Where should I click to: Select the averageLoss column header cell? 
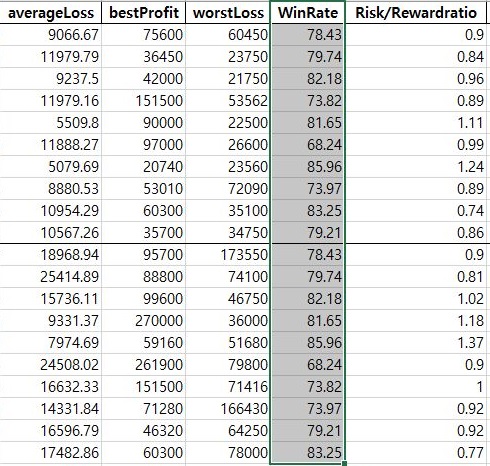[x=51, y=12]
